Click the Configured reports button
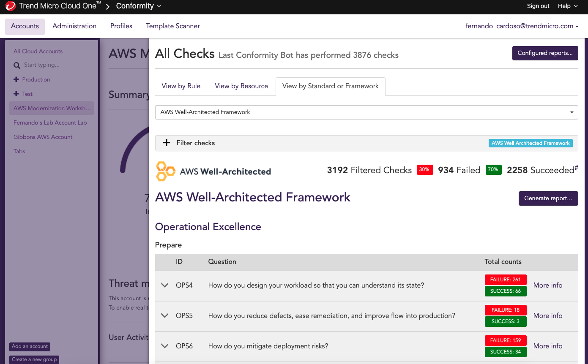Viewport: 588px width, 364px height. [x=545, y=53]
